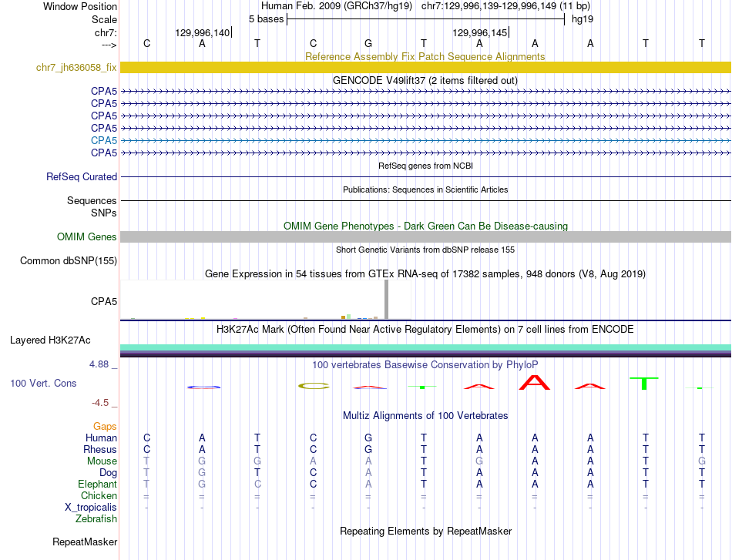This screenshot has width=732, height=560.
Task: Click the 129,996,140 coordinate marker
Action: click(x=203, y=32)
